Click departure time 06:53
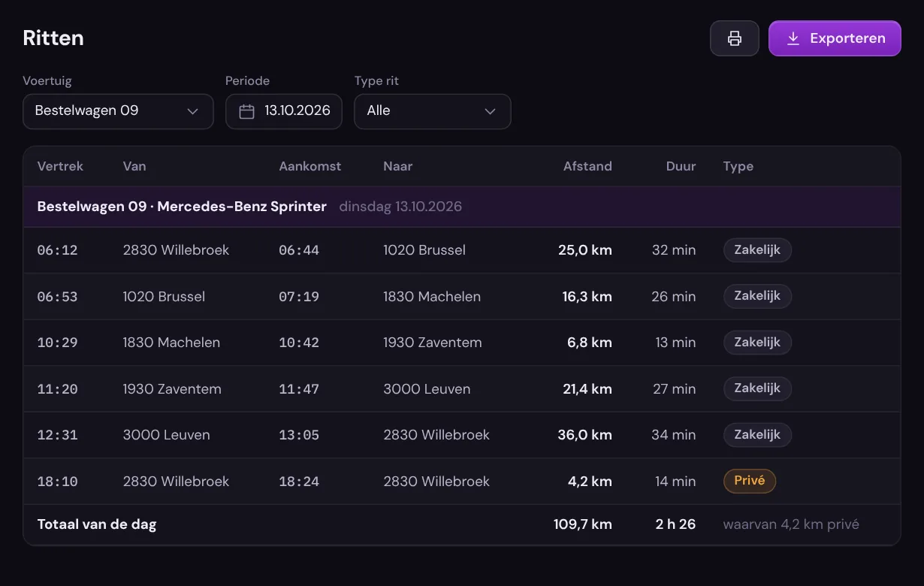Screen dimensions: 924x586 [x=58, y=297]
